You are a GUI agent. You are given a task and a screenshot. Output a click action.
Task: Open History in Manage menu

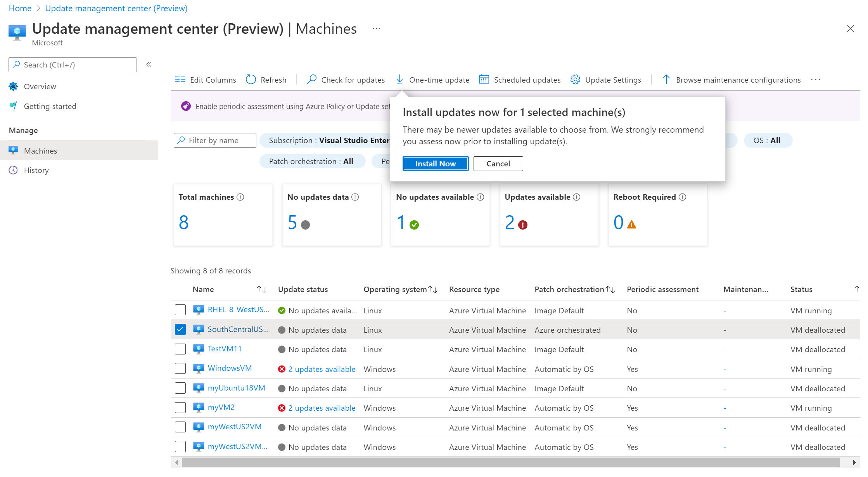[x=36, y=170]
